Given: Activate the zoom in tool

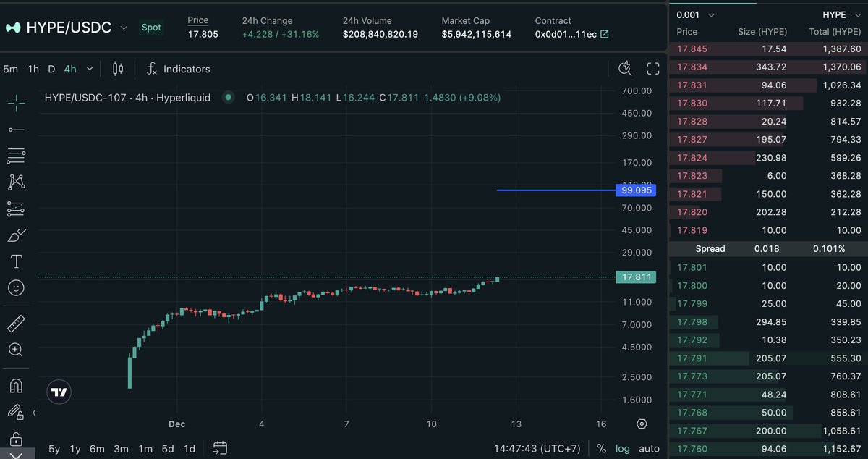Looking at the screenshot, I should coord(16,350).
